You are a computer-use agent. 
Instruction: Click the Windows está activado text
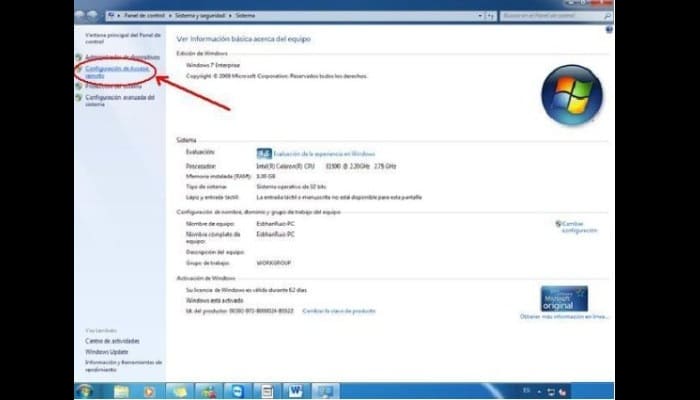click(215, 300)
